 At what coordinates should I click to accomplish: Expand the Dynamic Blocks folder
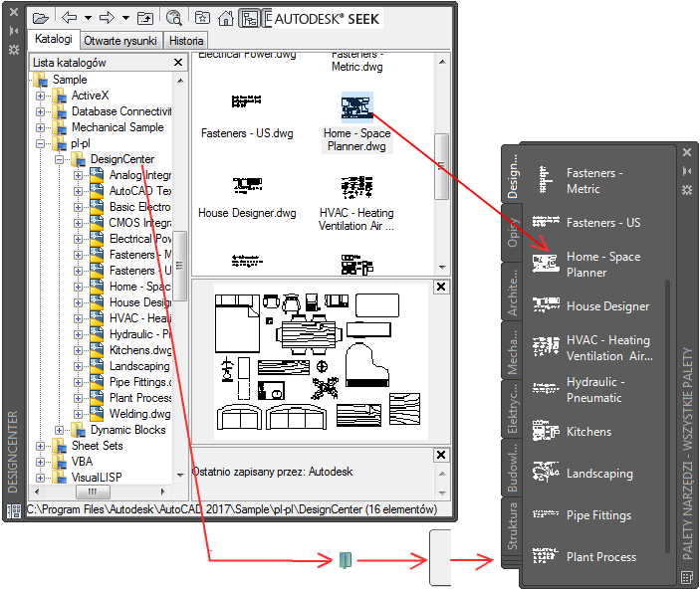(59, 430)
